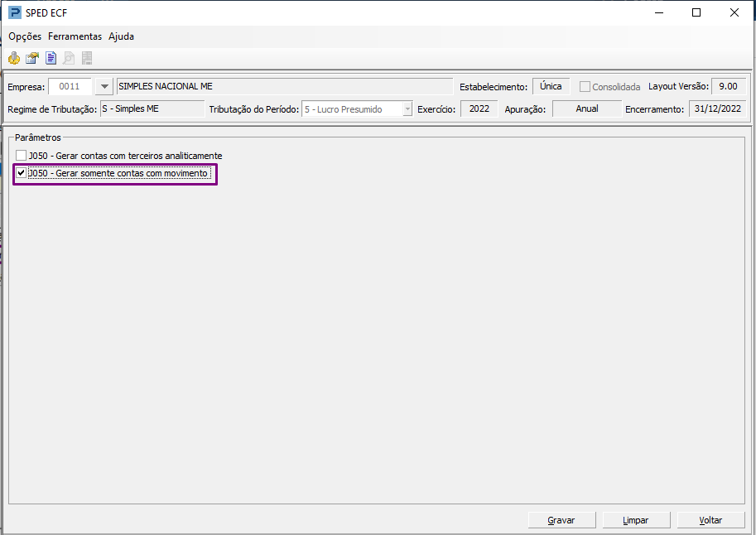
Task: Click the Gravar button
Action: [x=561, y=520]
